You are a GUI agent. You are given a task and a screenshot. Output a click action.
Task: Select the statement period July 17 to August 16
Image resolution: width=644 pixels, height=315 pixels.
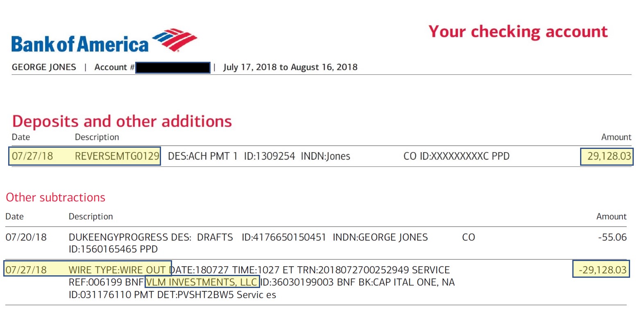(290, 67)
